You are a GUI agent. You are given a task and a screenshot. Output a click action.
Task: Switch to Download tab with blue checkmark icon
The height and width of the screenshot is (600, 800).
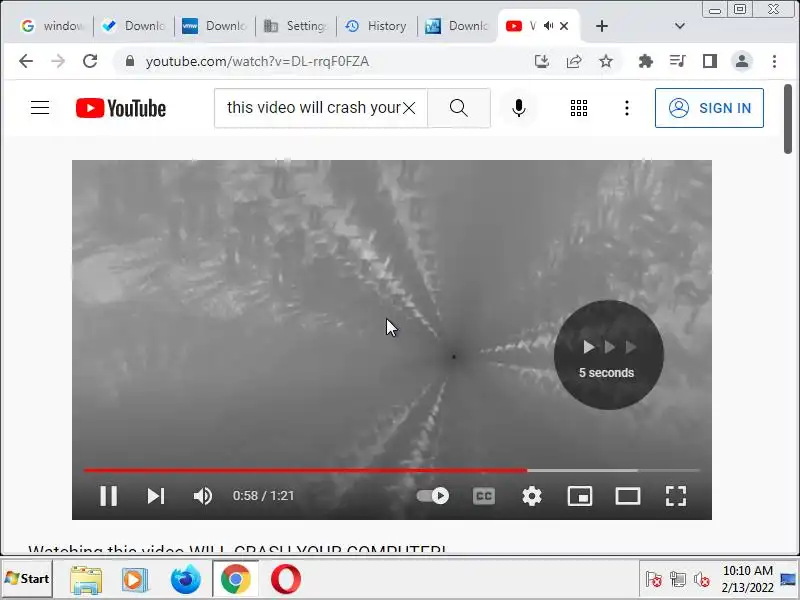click(134, 26)
